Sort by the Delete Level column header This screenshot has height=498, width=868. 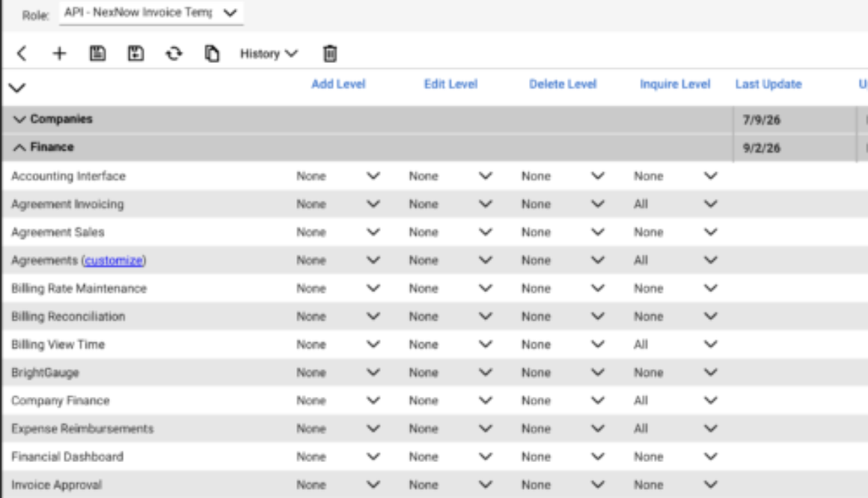click(x=563, y=84)
